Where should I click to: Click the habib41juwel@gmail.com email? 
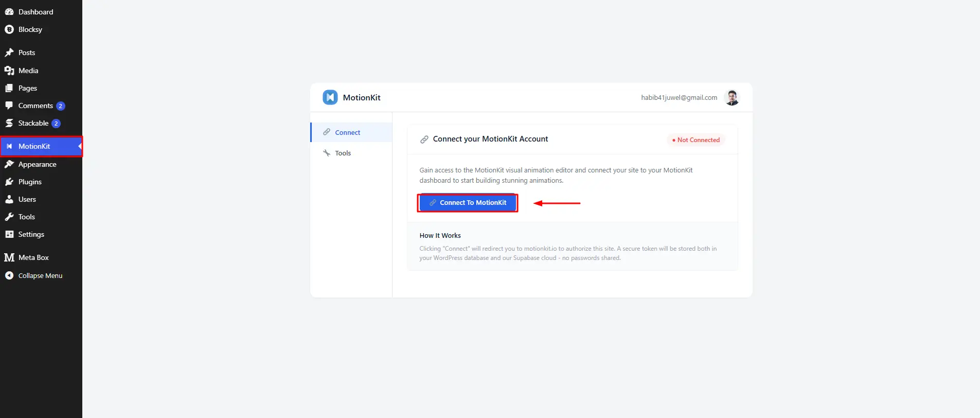679,97
